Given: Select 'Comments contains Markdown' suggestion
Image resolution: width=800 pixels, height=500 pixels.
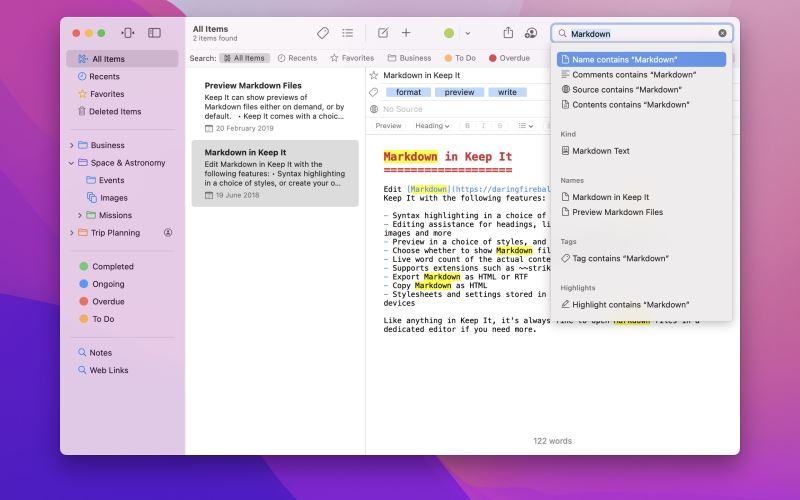Looking at the screenshot, I should click(641, 74).
